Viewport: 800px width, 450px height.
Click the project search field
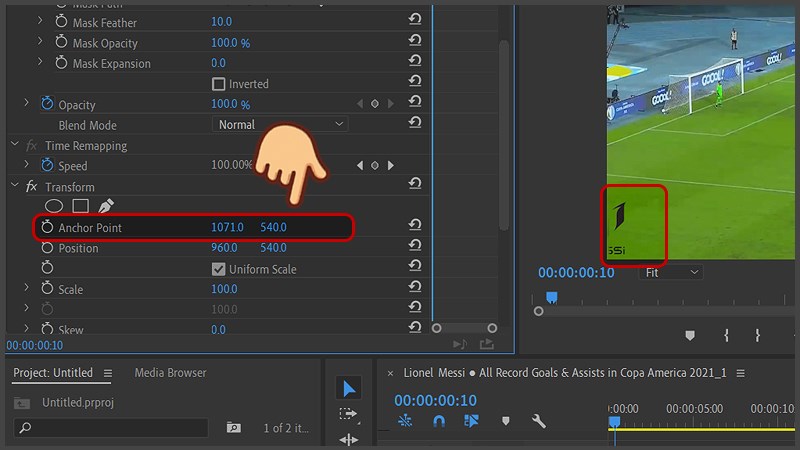(111, 428)
